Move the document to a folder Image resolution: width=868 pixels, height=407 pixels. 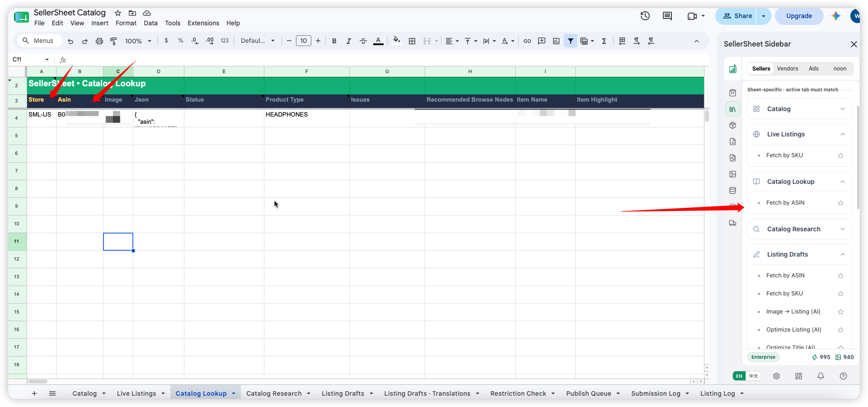(132, 13)
